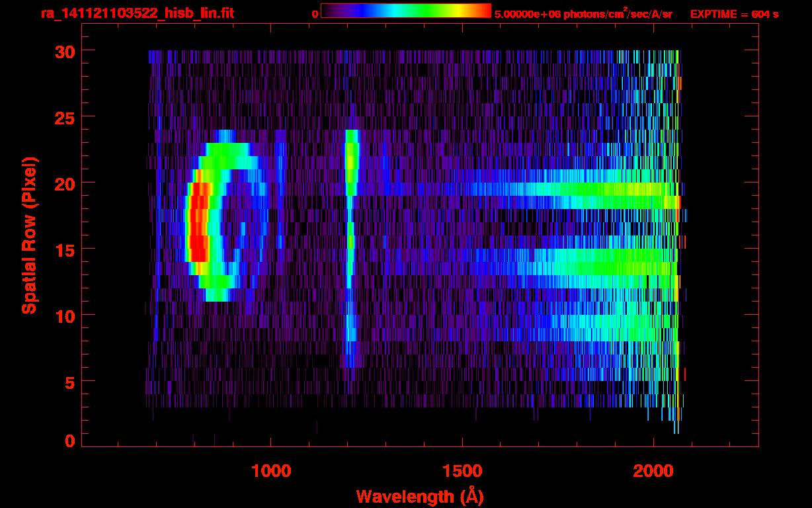Click the filename ra_141121103522_hisb_lin.fit

pyautogui.click(x=137, y=13)
